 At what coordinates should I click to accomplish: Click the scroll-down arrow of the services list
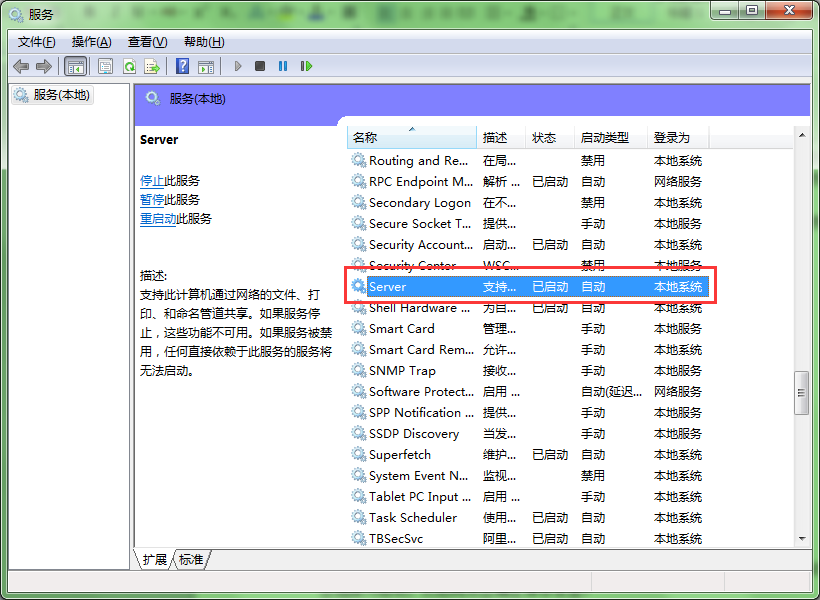pyautogui.click(x=802, y=539)
